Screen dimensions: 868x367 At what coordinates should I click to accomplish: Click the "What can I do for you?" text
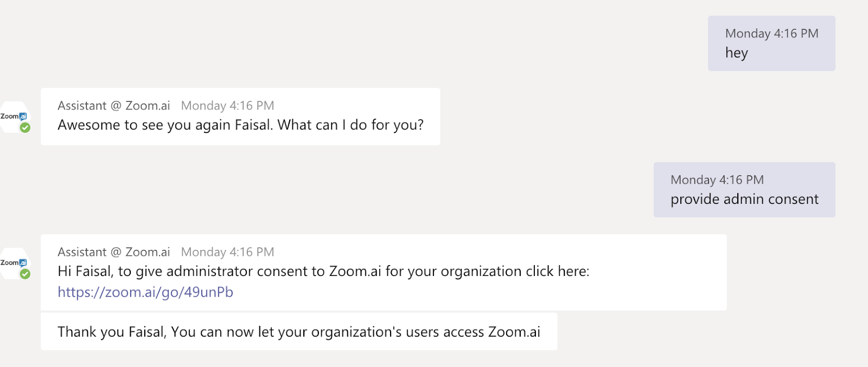pyautogui.click(x=350, y=125)
